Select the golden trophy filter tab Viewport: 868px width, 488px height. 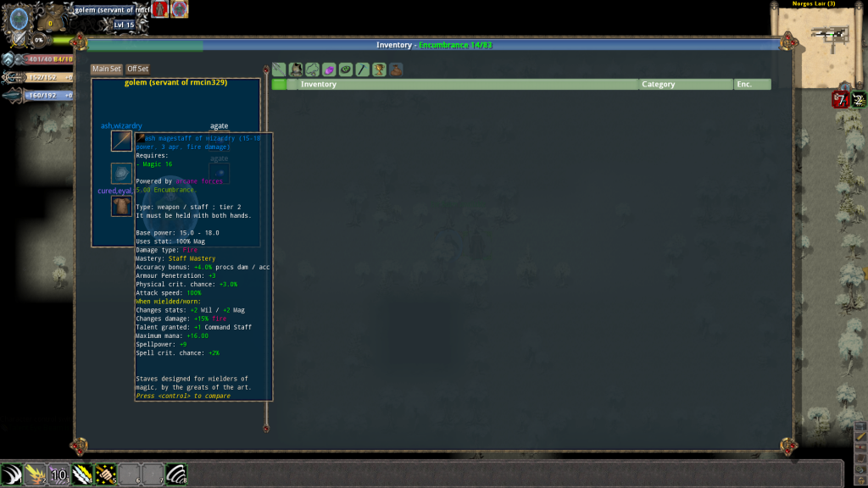379,69
